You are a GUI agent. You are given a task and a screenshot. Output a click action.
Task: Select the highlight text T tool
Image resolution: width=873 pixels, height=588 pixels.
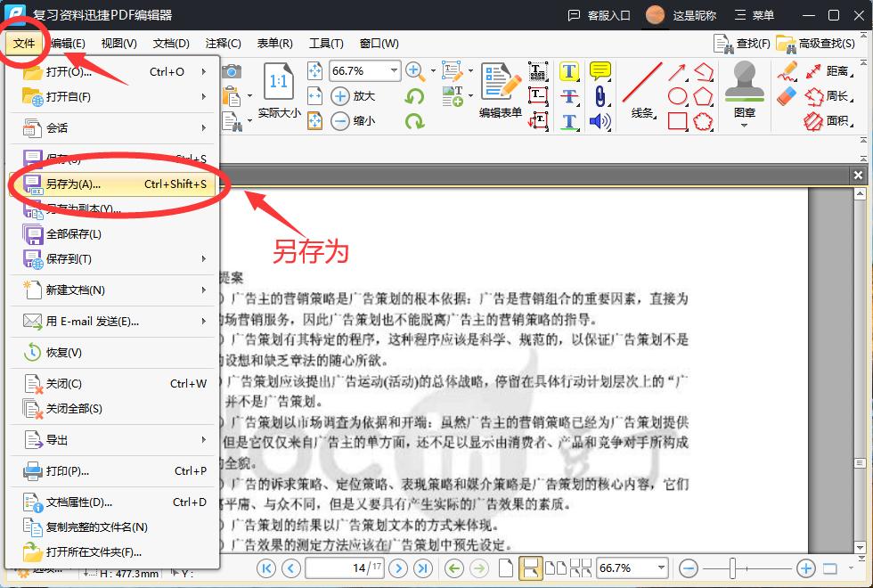tap(569, 71)
